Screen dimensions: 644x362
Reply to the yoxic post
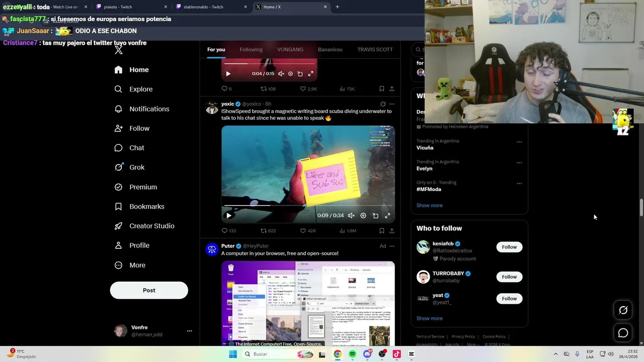tap(228, 231)
